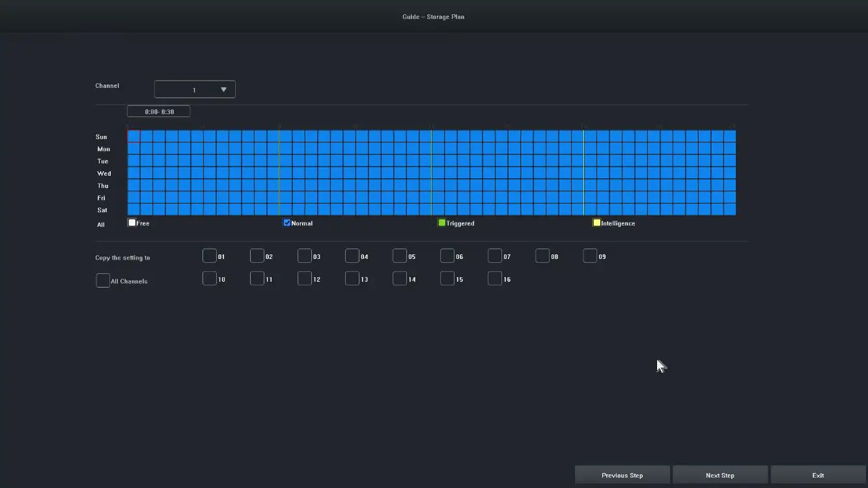Check copy setting to channel 01
This screenshot has width=868, height=488.
[210, 256]
